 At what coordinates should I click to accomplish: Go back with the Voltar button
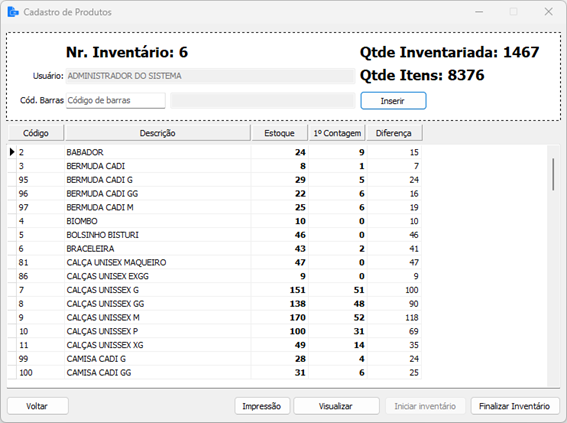[x=38, y=406]
